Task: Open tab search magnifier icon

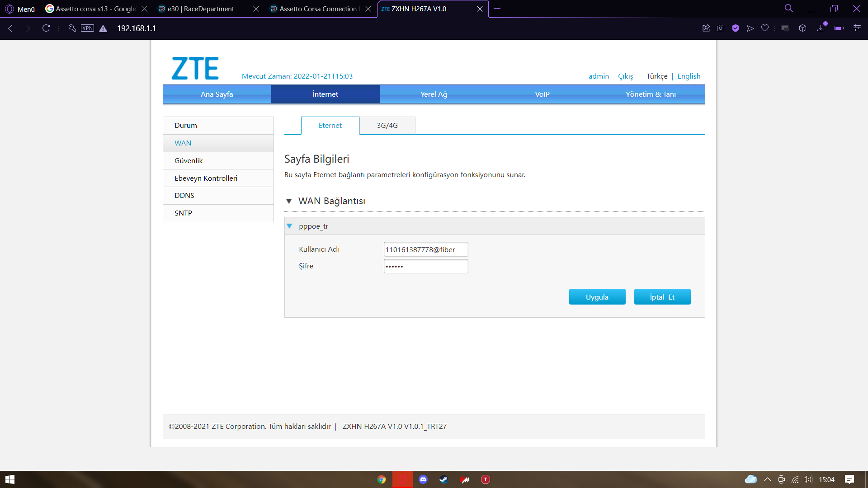Action: [x=789, y=8]
